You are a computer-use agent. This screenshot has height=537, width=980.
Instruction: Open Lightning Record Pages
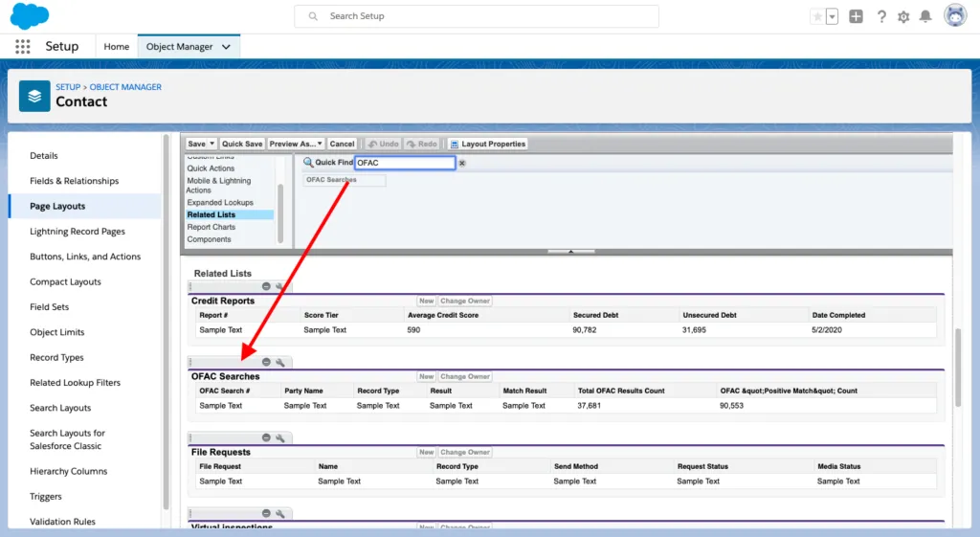click(x=78, y=232)
